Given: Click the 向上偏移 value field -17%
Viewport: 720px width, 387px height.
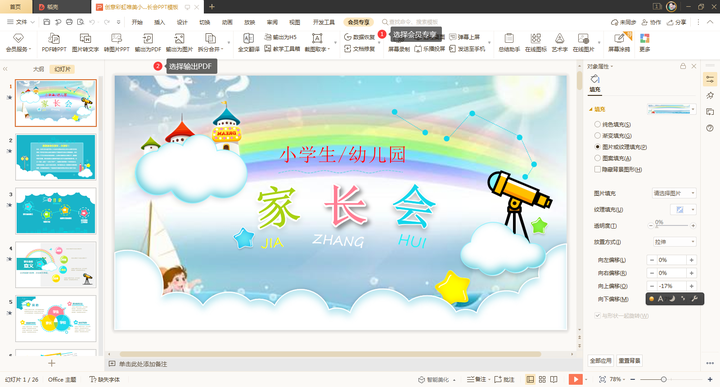Looking at the screenshot, I should click(672, 286).
